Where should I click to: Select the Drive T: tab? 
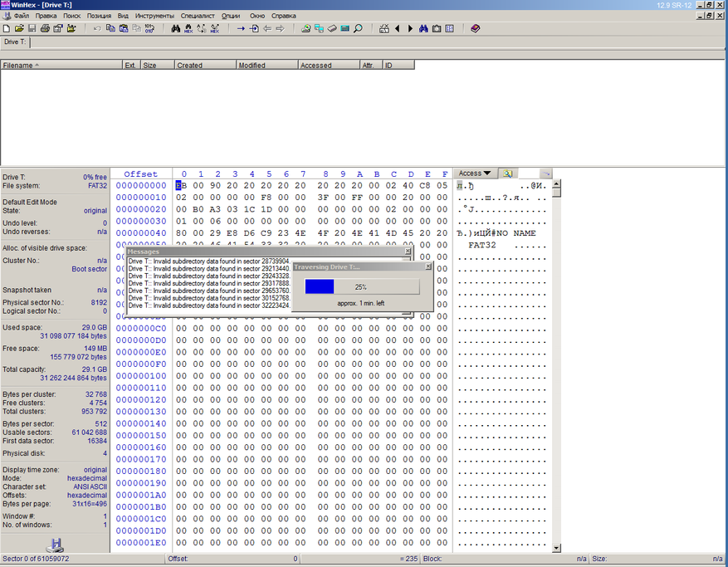(15, 42)
